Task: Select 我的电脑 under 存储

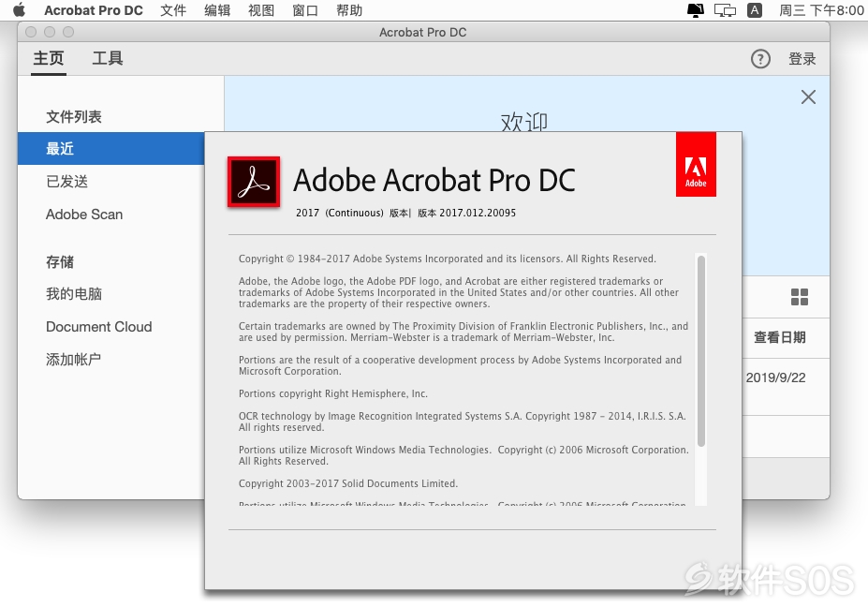Action: [x=74, y=294]
